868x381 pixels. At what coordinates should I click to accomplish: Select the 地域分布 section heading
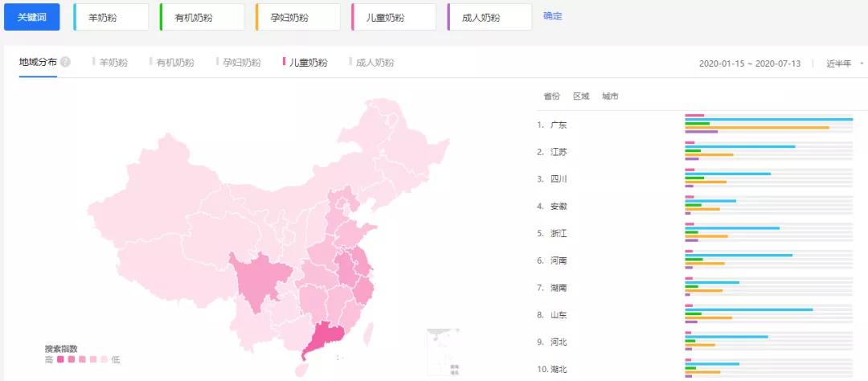click(38, 61)
